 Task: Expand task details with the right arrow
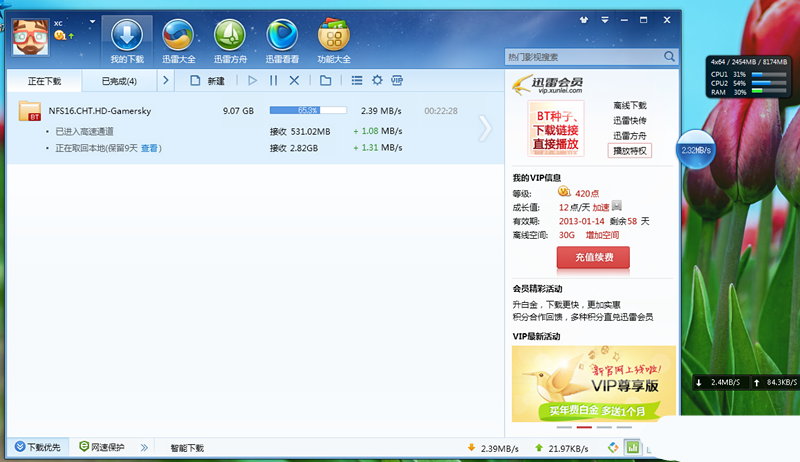click(485, 128)
